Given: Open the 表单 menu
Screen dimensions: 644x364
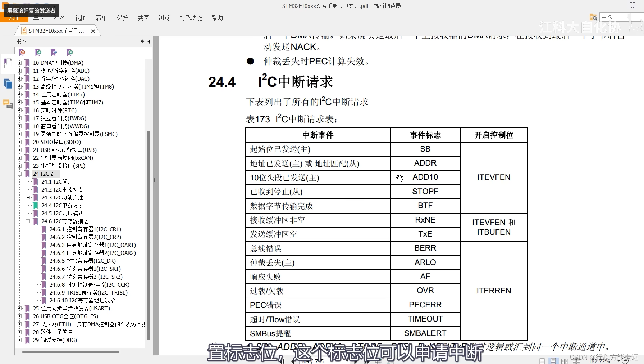Looking at the screenshot, I should click(101, 18).
